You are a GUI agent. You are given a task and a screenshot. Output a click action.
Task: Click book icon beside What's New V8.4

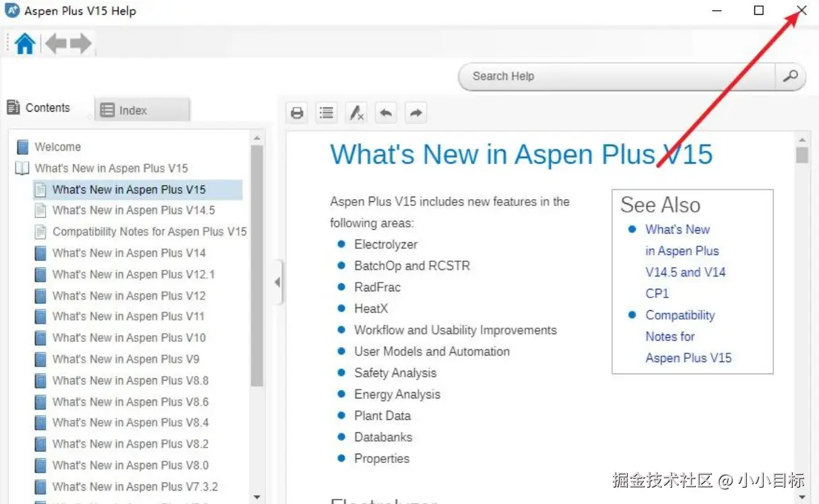click(x=40, y=423)
